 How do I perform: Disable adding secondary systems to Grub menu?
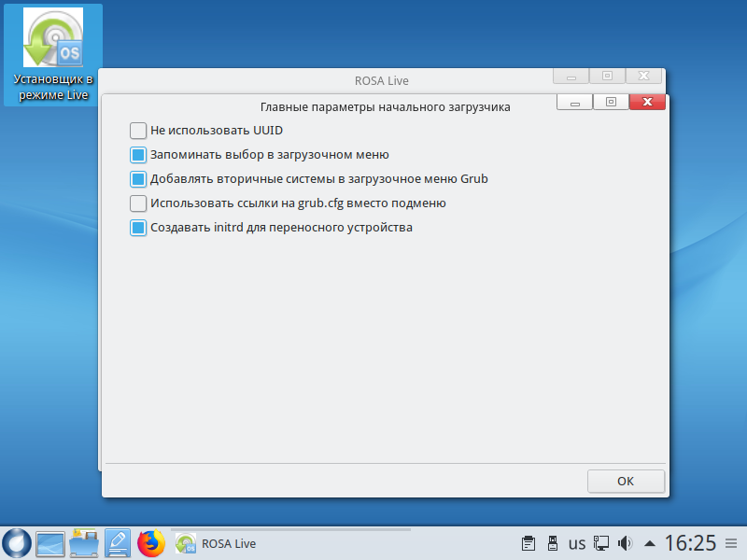pos(138,179)
